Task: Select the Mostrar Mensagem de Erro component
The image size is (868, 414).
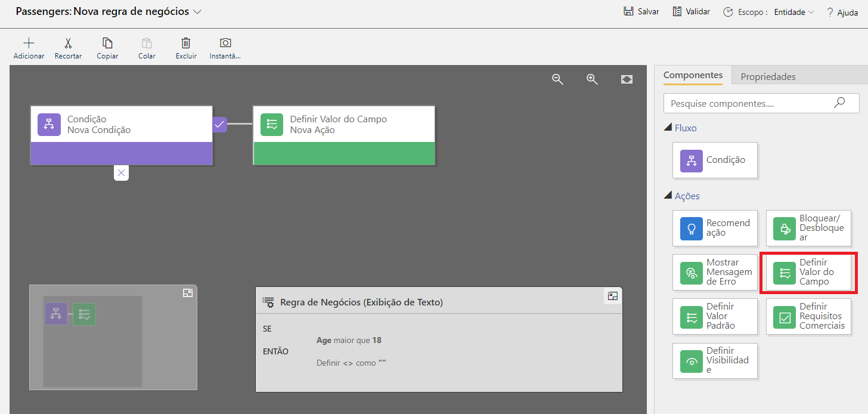Action: click(x=715, y=272)
